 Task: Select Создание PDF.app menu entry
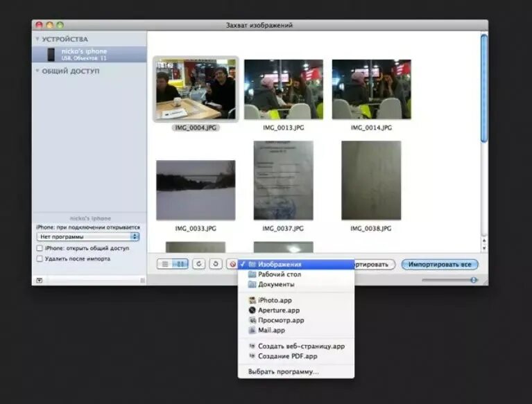pos(296,356)
